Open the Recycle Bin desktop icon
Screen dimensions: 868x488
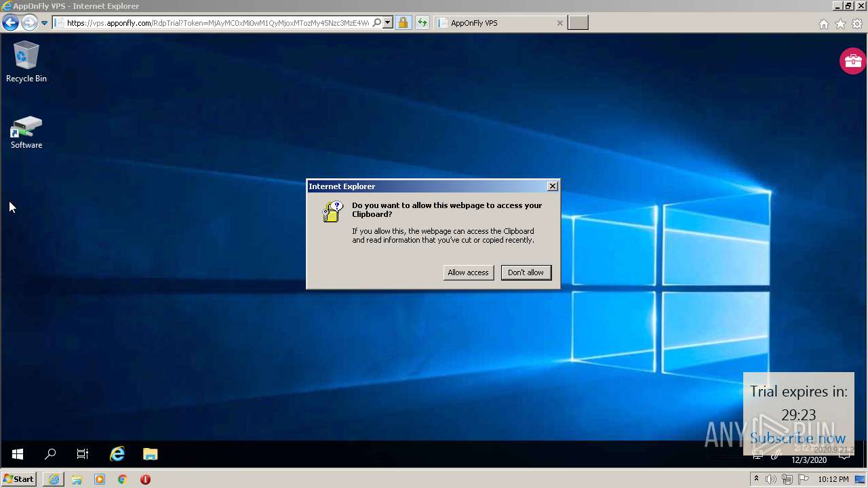(x=26, y=62)
